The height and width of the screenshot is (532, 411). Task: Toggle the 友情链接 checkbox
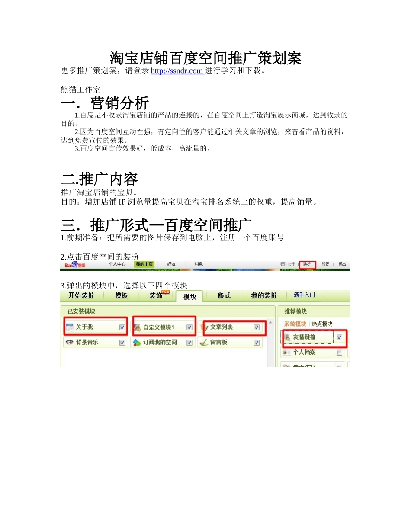coord(339,337)
